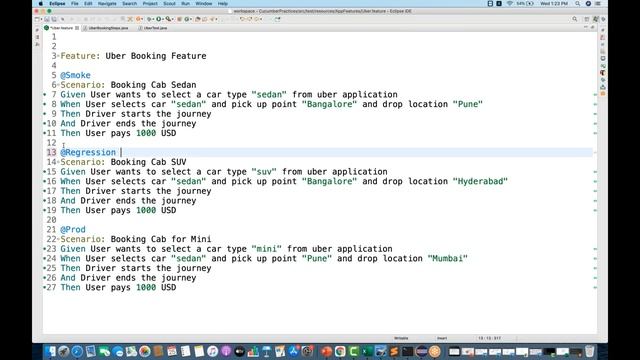This screenshot has height=360, width=640.
Task: Select the Java perspective icon
Action: coord(596,19)
